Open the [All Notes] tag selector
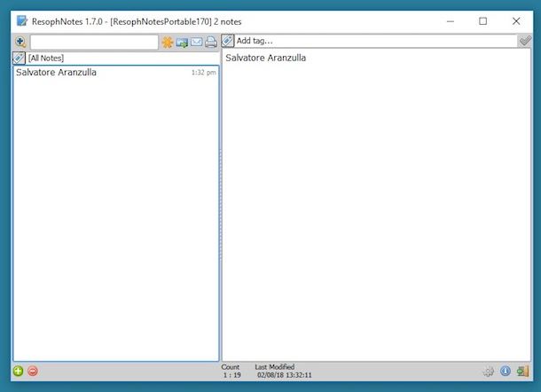541x392 pixels. [122, 58]
